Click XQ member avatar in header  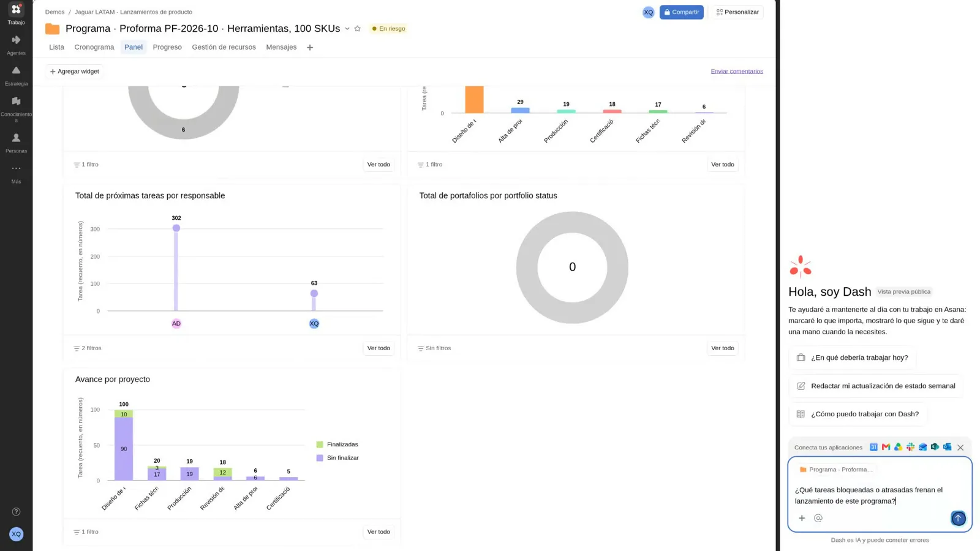[648, 12]
